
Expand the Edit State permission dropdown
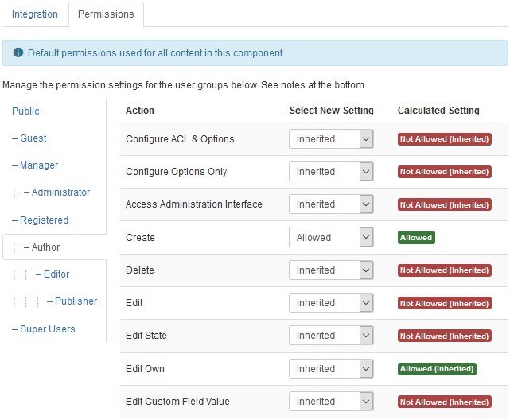point(330,336)
